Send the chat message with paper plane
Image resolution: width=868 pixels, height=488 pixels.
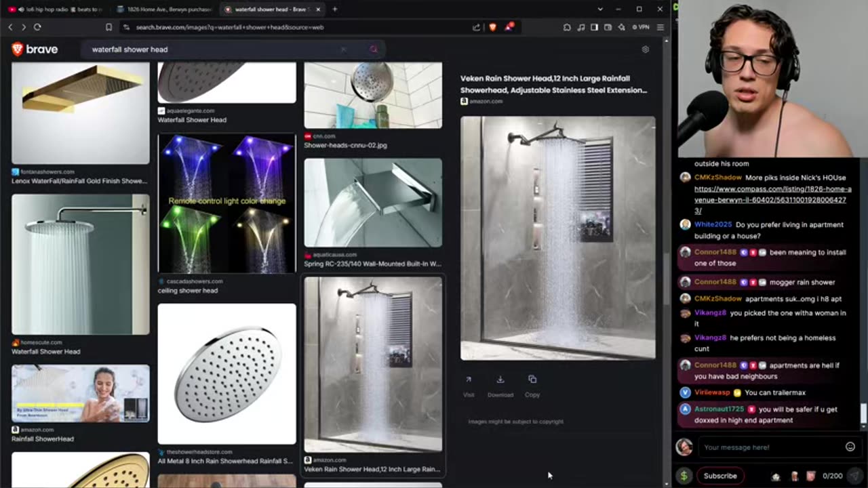[x=855, y=476]
